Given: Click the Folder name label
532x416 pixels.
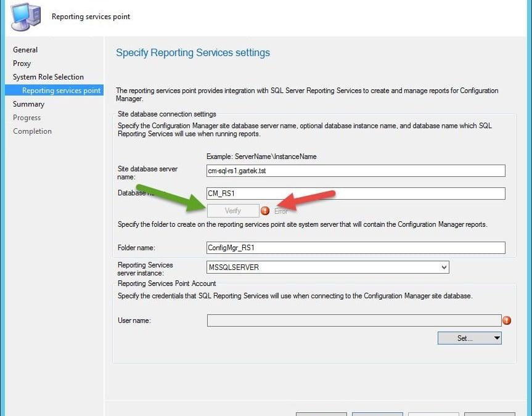Looking at the screenshot, I should (136, 248).
